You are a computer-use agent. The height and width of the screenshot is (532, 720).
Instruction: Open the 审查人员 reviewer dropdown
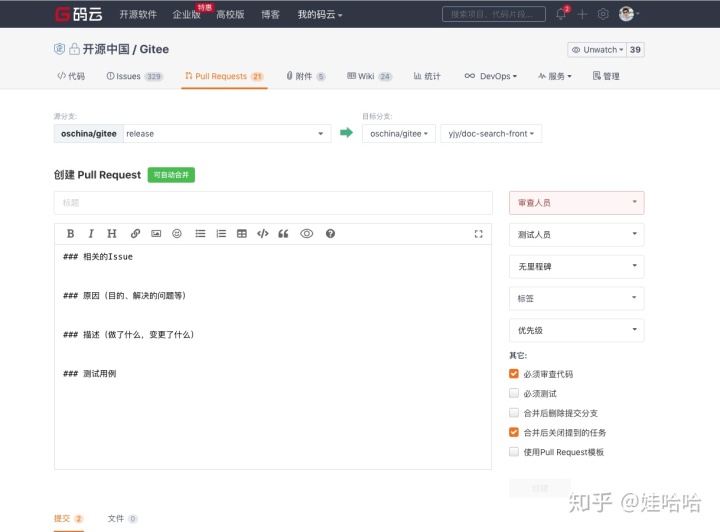(x=577, y=203)
